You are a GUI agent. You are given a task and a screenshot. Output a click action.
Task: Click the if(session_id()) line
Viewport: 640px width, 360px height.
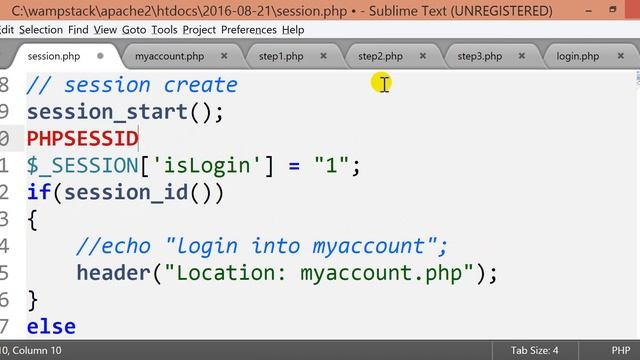tap(125, 192)
